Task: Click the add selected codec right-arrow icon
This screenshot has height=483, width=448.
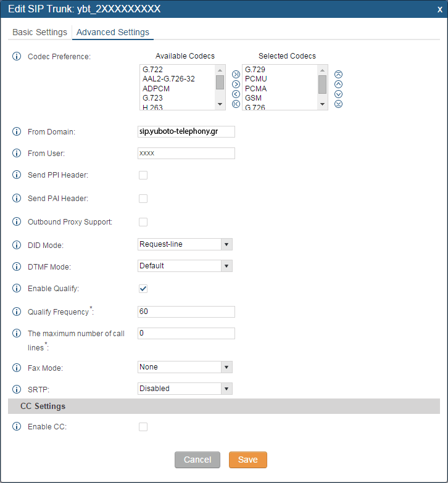Action: click(236, 84)
